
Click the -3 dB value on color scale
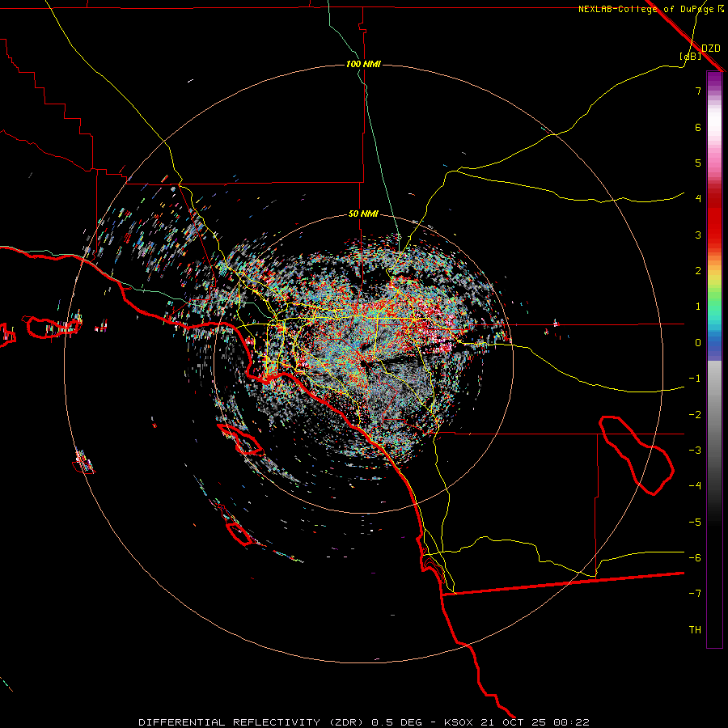tap(695, 451)
